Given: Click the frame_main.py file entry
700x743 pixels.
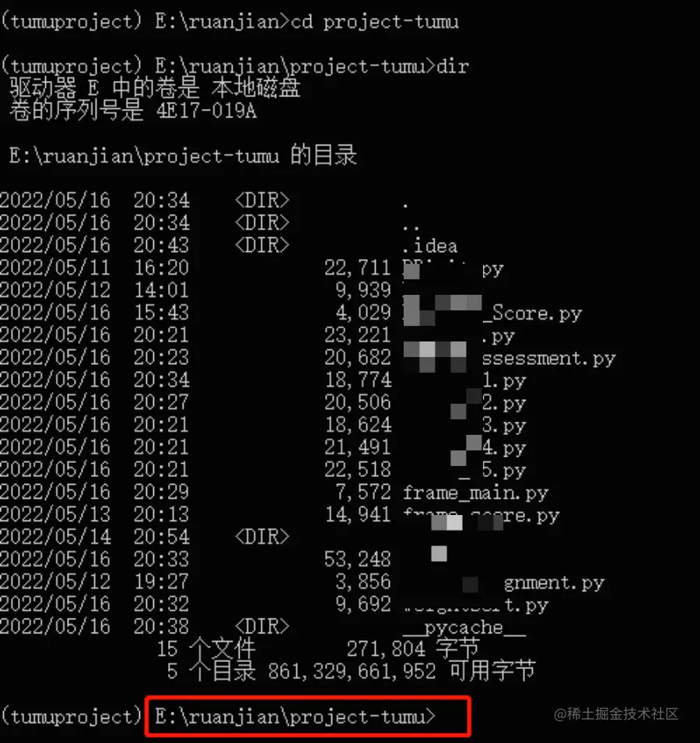Looking at the screenshot, I should tap(475, 493).
